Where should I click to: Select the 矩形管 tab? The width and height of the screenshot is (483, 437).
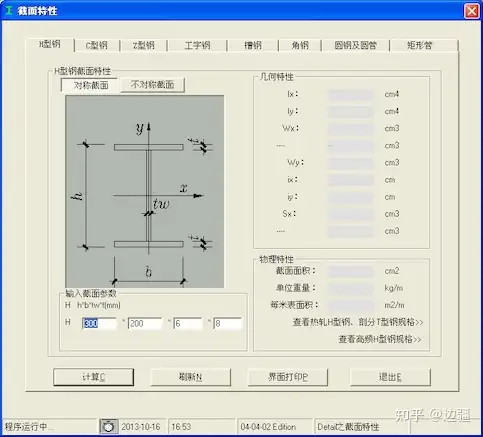click(420, 45)
